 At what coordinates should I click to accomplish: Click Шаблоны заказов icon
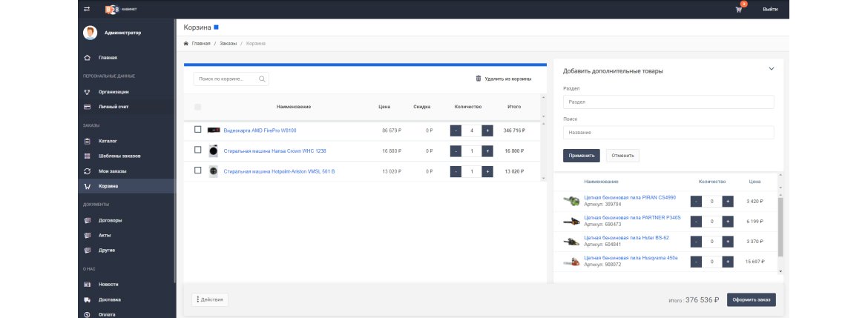click(87, 156)
